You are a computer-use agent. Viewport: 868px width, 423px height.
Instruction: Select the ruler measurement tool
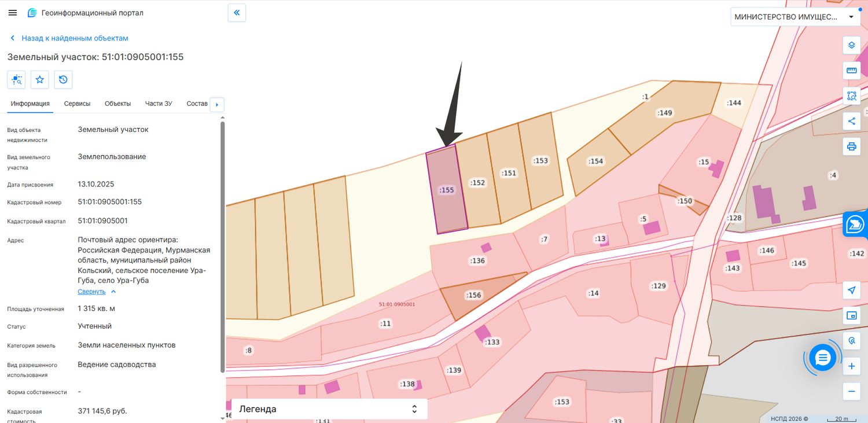click(x=851, y=71)
